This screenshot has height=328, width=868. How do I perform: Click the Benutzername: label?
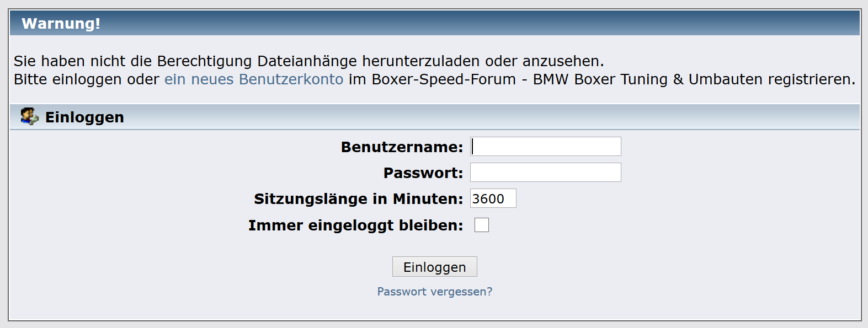coord(402,147)
